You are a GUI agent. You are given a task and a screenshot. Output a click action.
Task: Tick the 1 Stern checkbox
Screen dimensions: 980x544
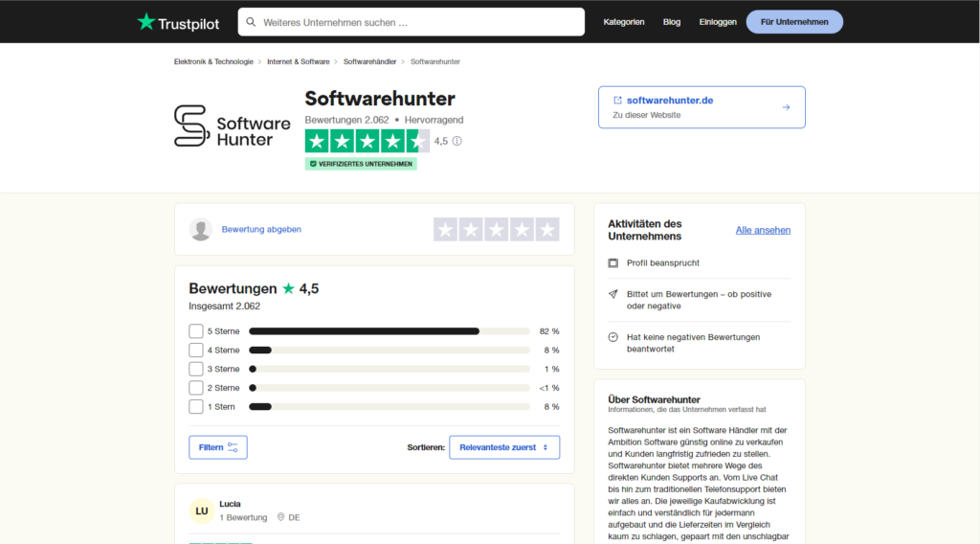pyautogui.click(x=195, y=406)
